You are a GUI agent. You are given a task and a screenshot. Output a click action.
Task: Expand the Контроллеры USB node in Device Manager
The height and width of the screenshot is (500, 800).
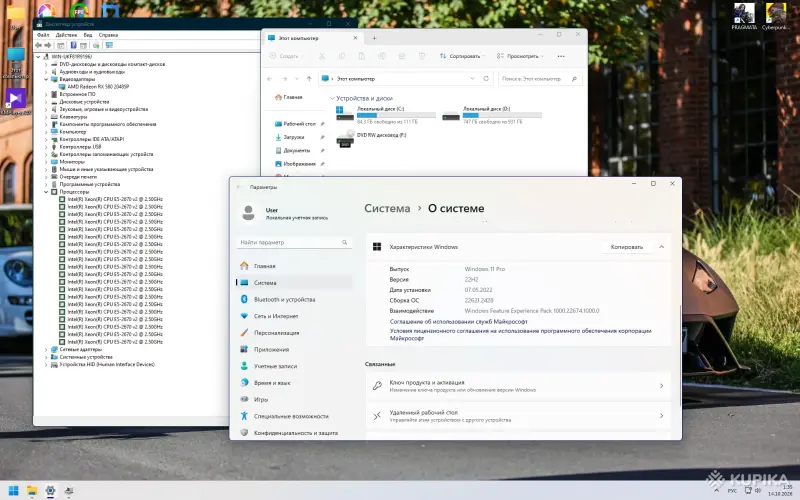click(46, 147)
